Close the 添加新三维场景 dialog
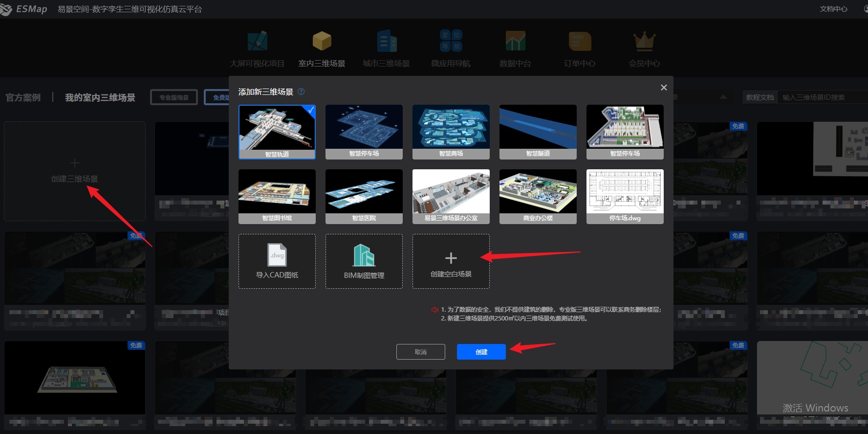 (x=663, y=88)
